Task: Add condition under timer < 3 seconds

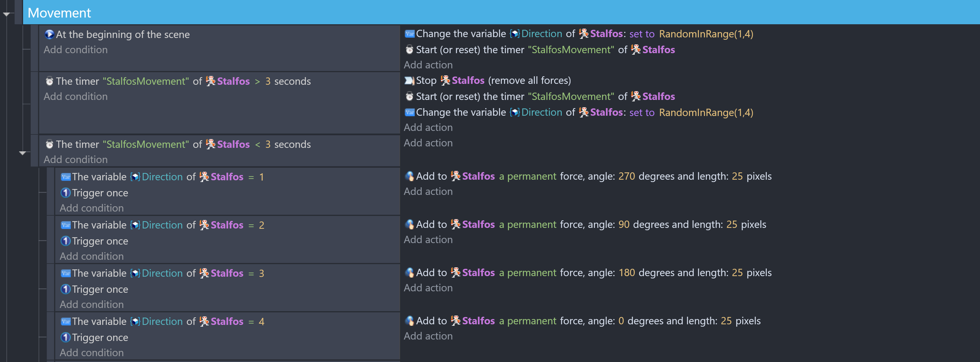Action: (x=75, y=160)
